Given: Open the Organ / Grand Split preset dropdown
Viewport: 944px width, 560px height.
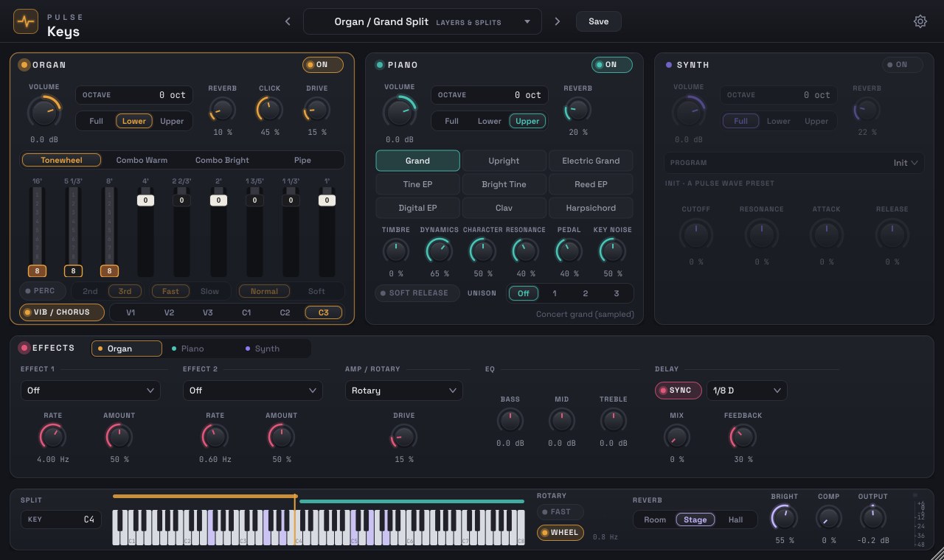Looking at the screenshot, I should (423, 21).
